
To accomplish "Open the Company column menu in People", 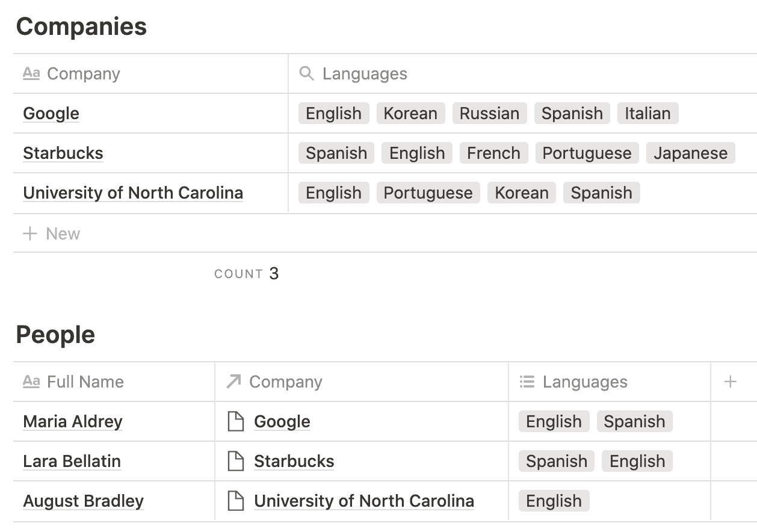I will [286, 382].
